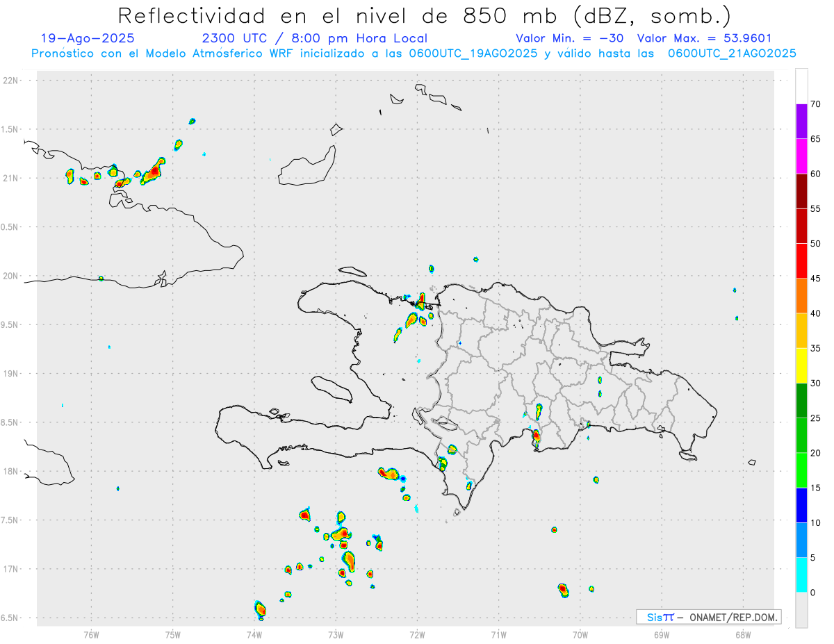Pick the magenta 60–65 dBZ colorbar segment
The width and height of the screenshot is (834, 644).
click(x=801, y=156)
